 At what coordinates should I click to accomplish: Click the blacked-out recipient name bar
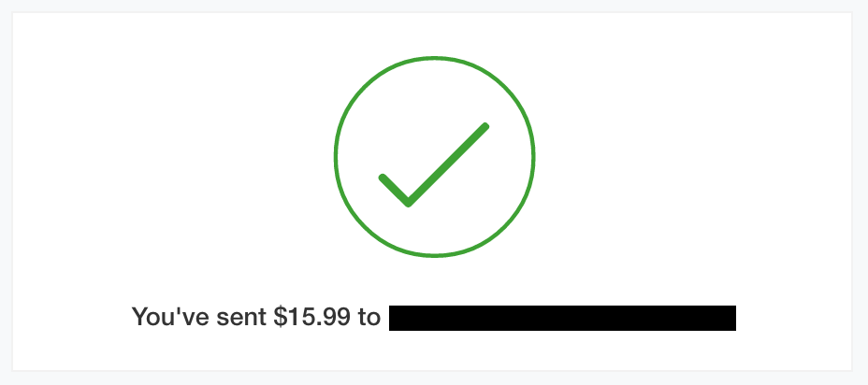[x=562, y=318]
